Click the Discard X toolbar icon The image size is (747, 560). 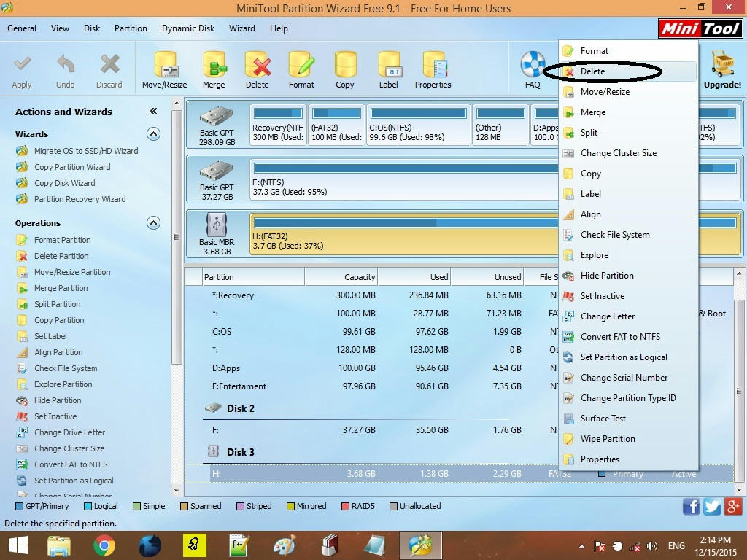(x=109, y=64)
